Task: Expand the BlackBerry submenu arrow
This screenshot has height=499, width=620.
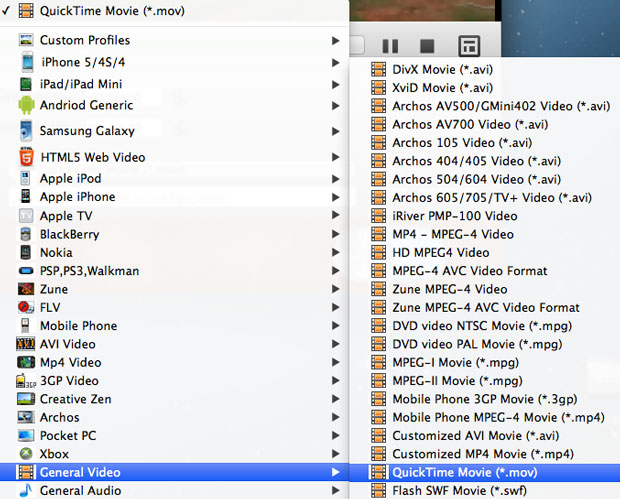Action: click(x=336, y=234)
